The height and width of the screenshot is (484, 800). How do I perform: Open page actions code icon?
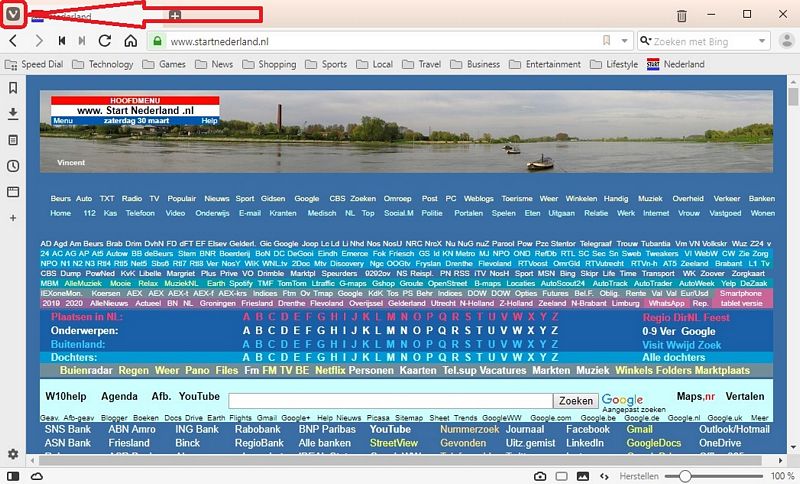pyautogui.click(x=605, y=476)
